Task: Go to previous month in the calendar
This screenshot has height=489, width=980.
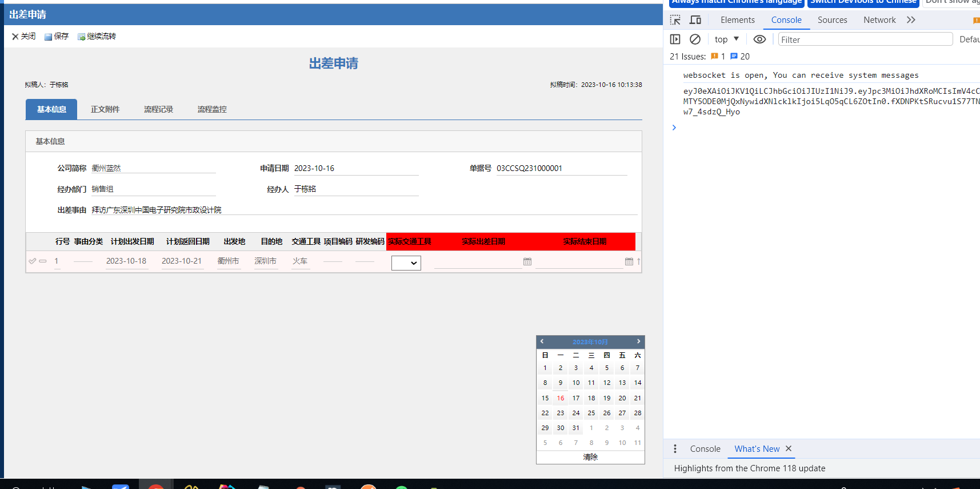Action: pyautogui.click(x=542, y=341)
